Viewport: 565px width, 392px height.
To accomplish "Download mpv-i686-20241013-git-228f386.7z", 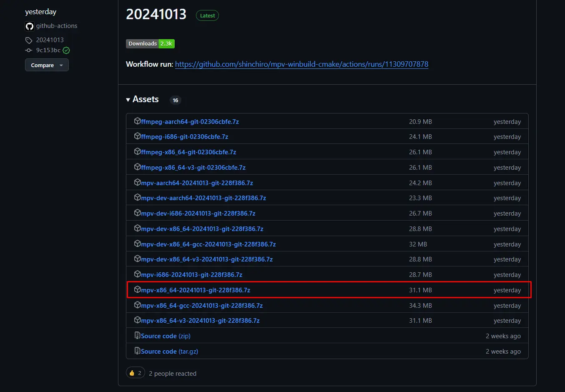I will (x=191, y=275).
